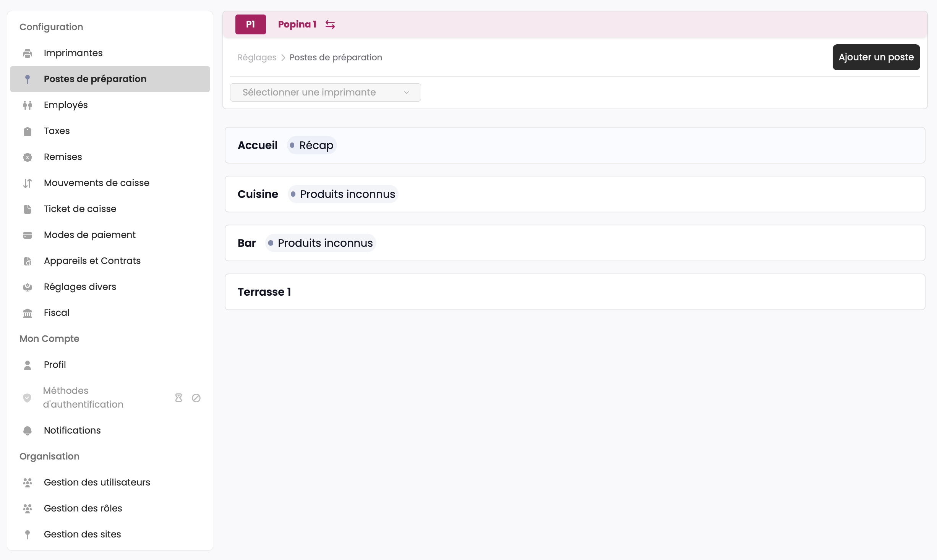
Task: Click the Taxes bag icon
Action: [28, 131]
